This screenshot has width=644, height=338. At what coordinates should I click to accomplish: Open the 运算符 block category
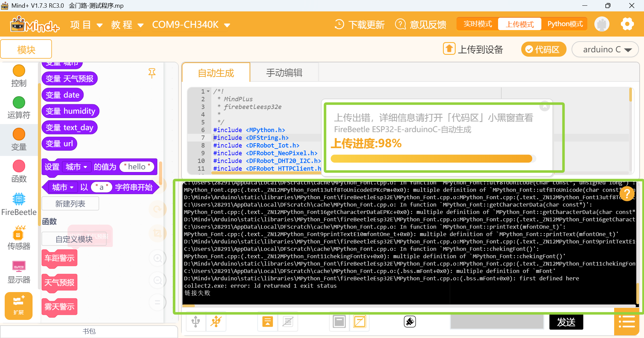tap(19, 108)
